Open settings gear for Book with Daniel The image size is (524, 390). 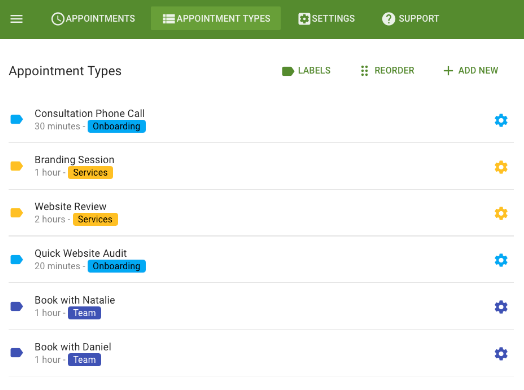pos(501,354)
